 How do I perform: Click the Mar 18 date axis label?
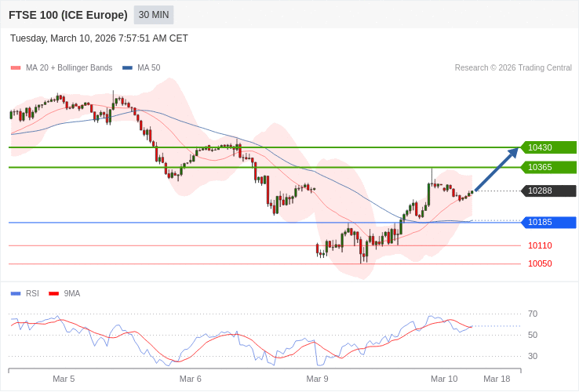pos(497,379)
